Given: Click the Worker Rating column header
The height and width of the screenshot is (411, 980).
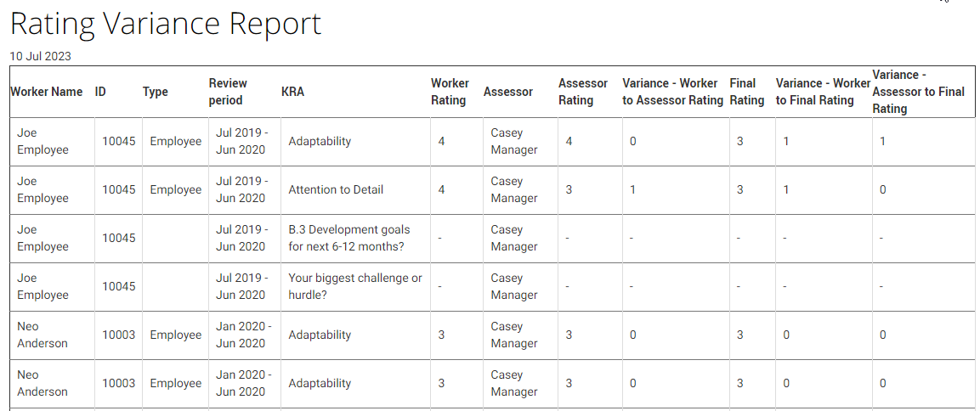Looking at the screenshot, I should click(450, 92).
